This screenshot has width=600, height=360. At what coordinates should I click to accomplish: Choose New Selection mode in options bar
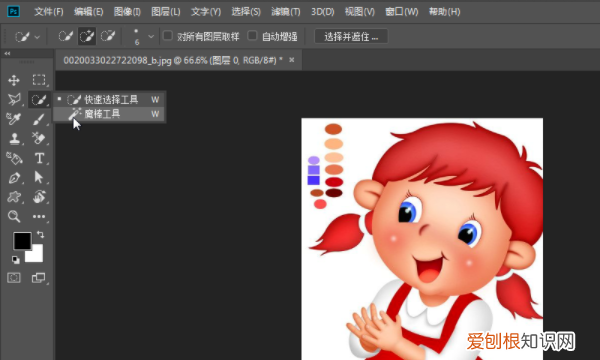[65, 36]
